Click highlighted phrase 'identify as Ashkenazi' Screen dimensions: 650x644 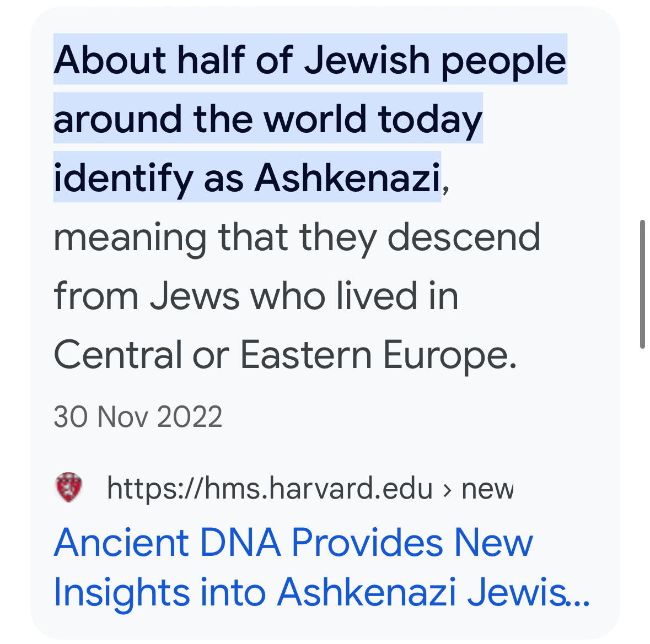(247, 178)
